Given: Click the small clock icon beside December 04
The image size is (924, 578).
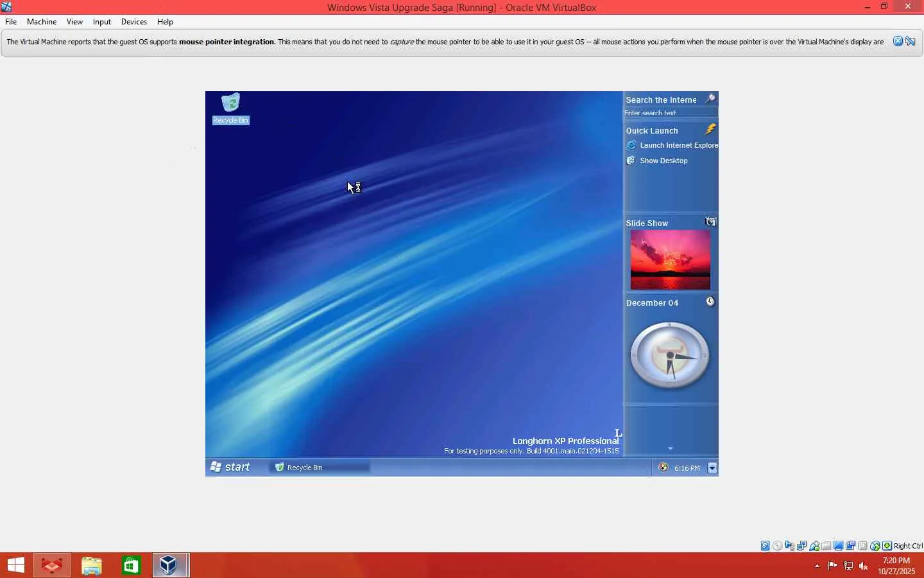Looking at the screenshot, I should point(710,302).
